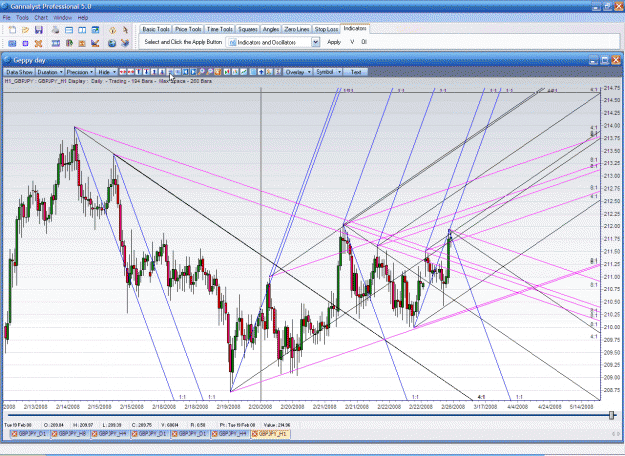Click the orange grid icon after magnifiers
Viewport: 625px width, 456px height.
[218, 72]
